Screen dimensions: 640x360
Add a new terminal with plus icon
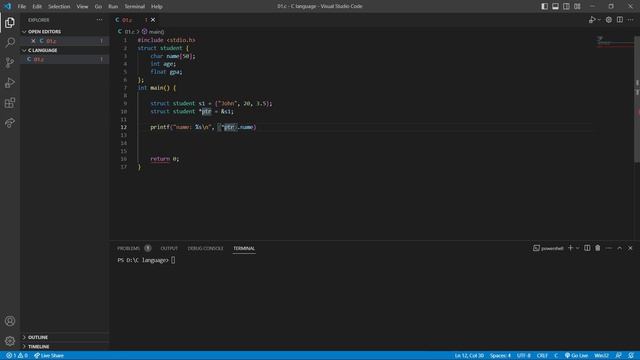[x=571, y=248]
